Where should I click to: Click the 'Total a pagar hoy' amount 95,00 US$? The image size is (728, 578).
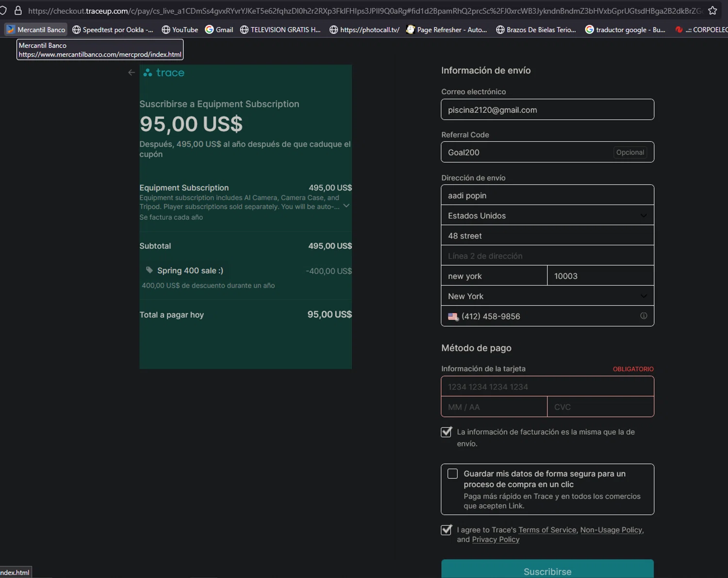pos(330,315)
